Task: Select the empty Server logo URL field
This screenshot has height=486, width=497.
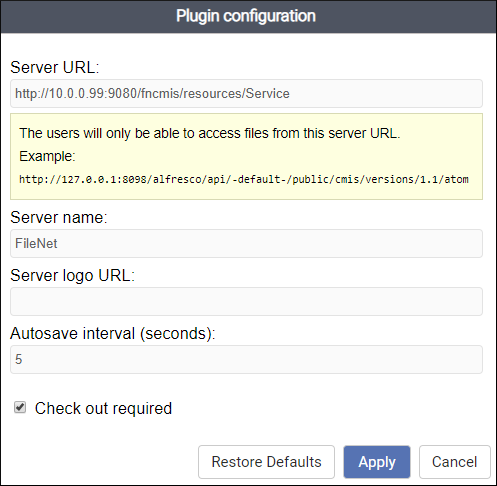Action: [x=246, y=301]
